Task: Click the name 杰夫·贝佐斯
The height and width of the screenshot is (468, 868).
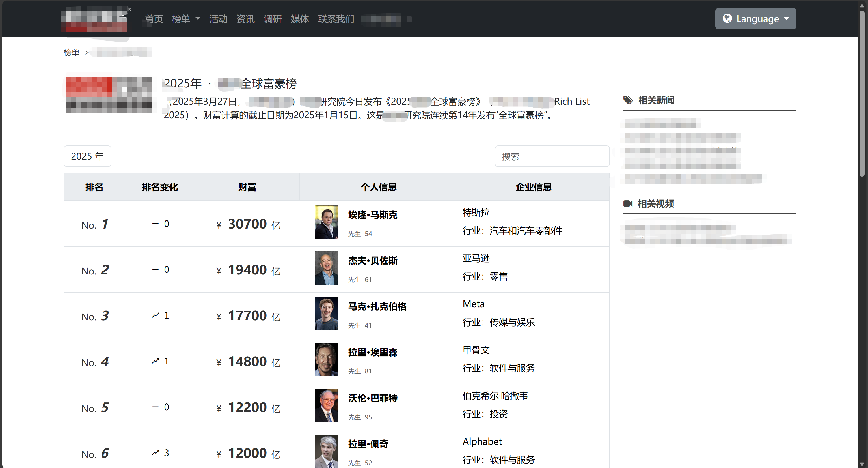Action: tap(373, 261)
